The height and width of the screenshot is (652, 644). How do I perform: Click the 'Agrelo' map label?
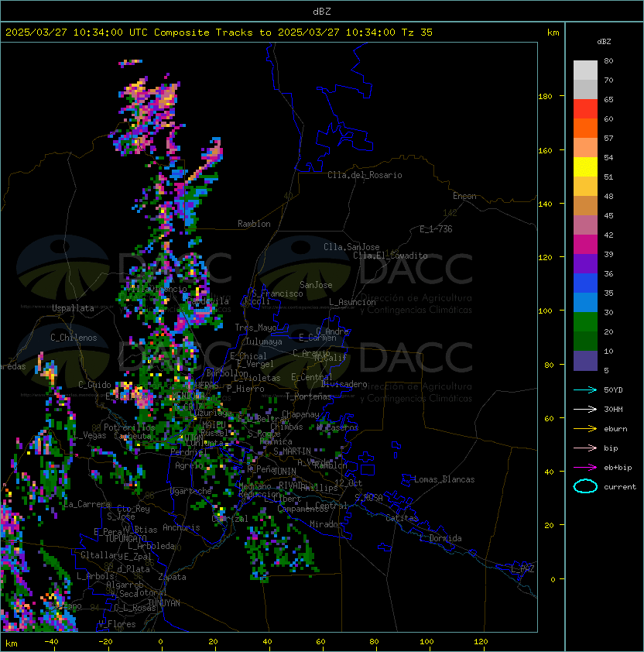coord(189,465)
